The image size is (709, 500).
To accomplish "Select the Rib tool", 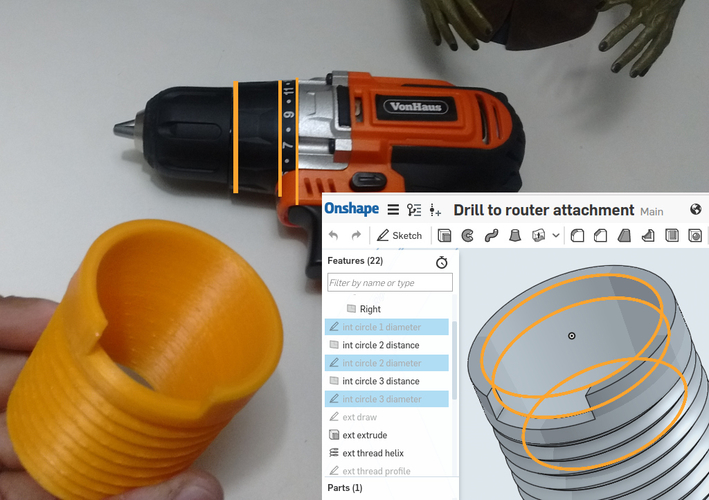I will click(648, 236).
